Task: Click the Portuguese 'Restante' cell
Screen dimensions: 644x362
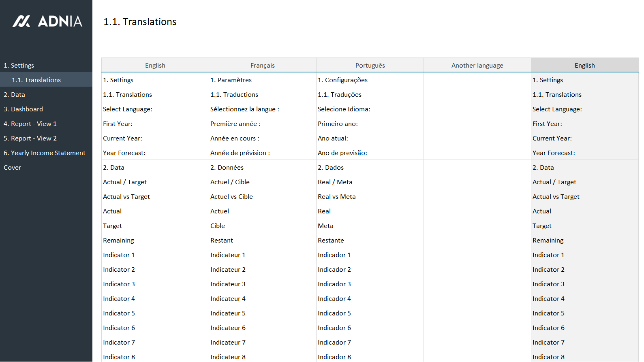Action: pos(331,241)
